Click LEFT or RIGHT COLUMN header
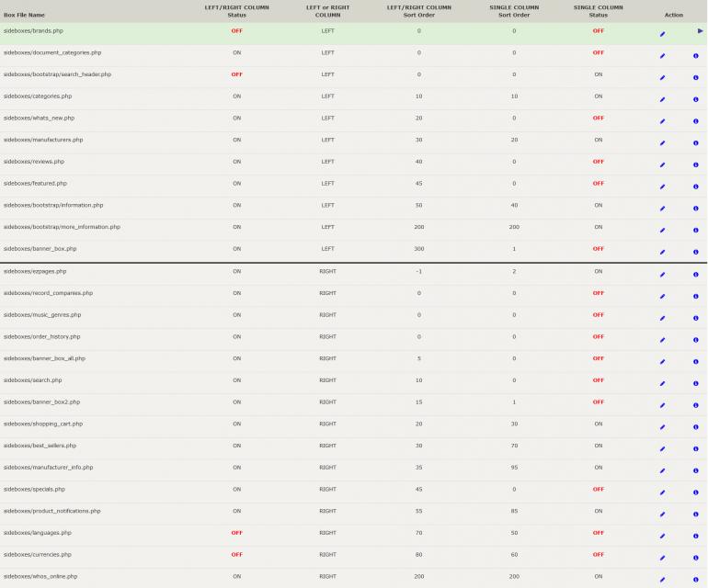The height and width of the screenshot is (588, 708). (328, 11)
